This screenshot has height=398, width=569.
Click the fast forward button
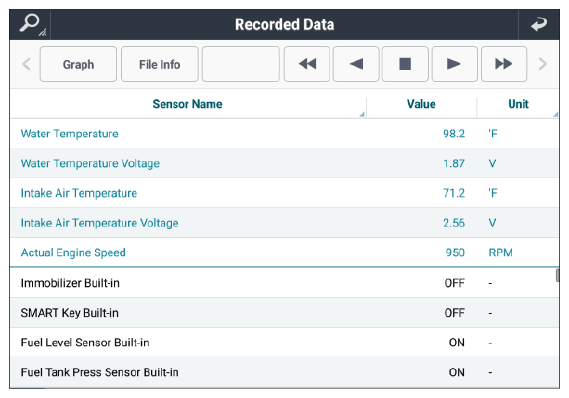pyautogui.click(x=504, y=64)
